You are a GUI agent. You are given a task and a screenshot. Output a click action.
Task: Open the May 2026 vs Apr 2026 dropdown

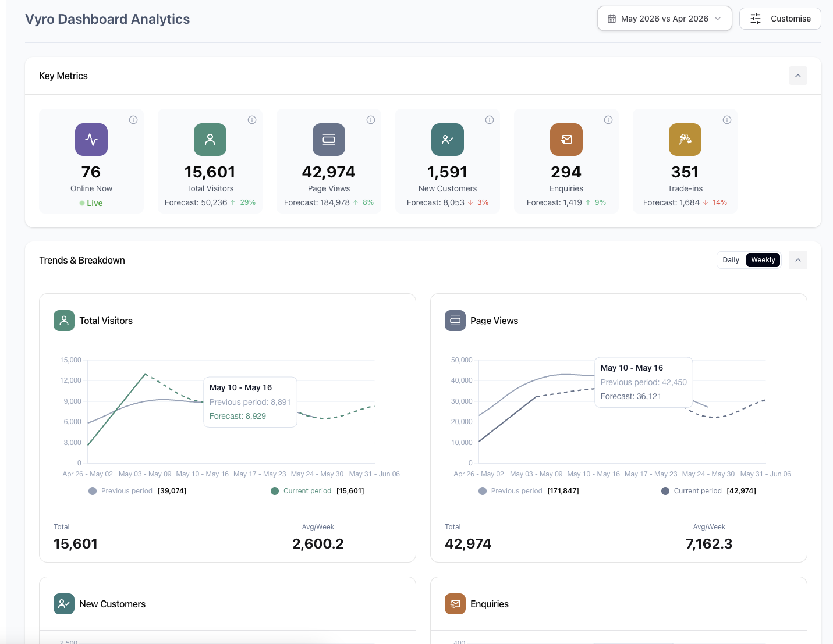coord(665,19)
